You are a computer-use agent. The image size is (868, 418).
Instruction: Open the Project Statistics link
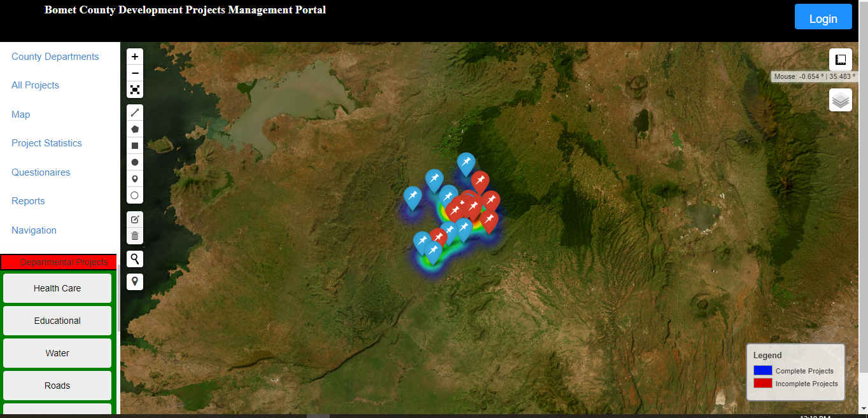click(46, 143)
